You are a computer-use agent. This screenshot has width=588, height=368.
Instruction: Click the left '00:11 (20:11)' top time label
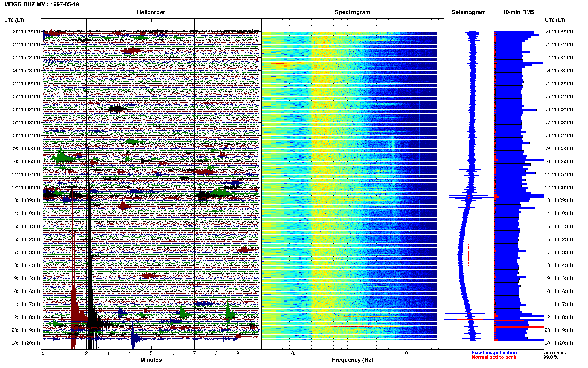pyautogui.click(x=26, y=31)
